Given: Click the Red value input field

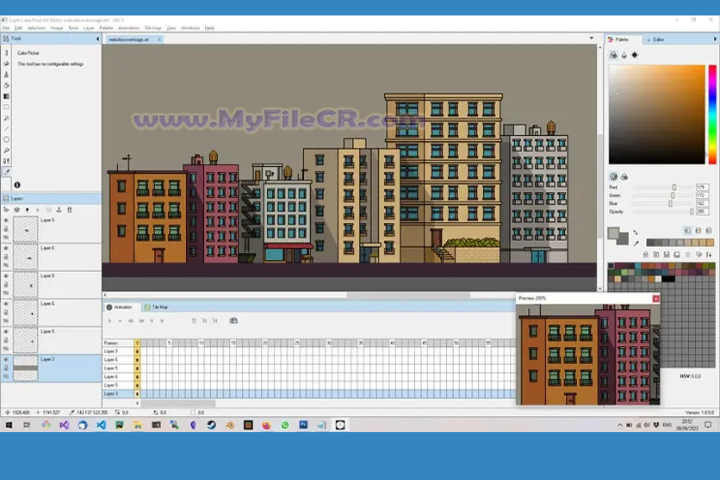Looking at the screenshot, I should coord(702,187).
